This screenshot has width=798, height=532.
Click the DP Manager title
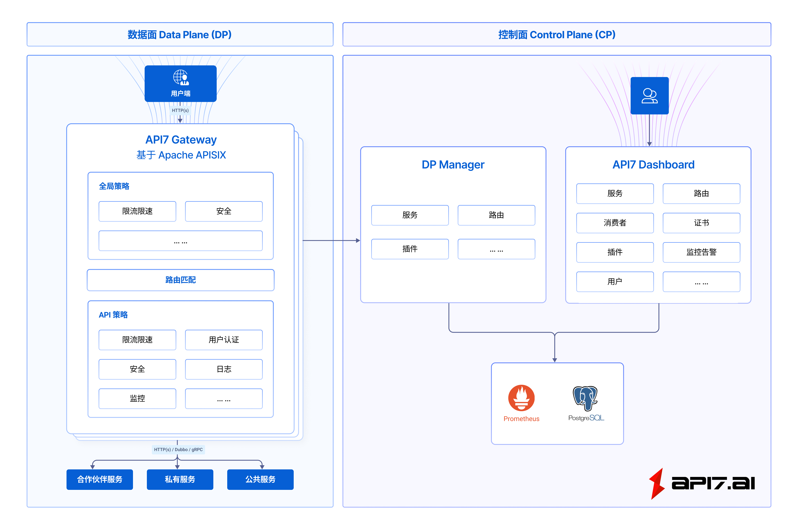coord(453,165)
